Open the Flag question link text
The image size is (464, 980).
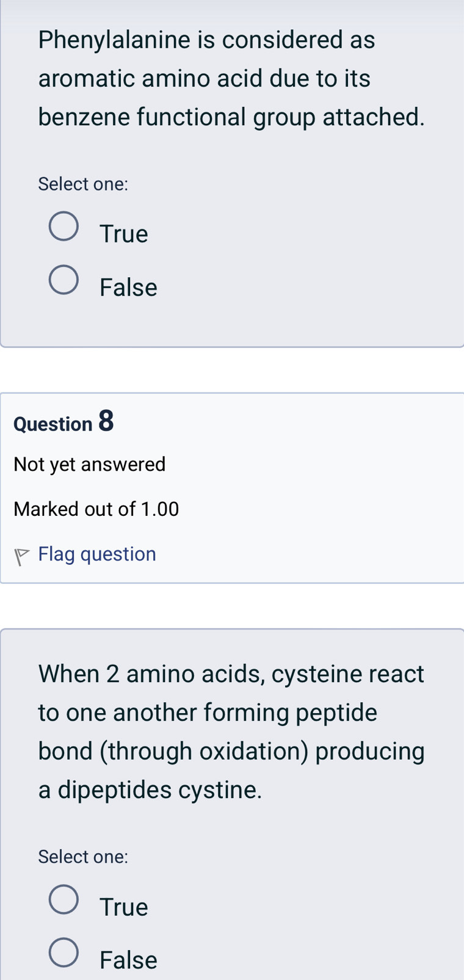tap(97, 554)
